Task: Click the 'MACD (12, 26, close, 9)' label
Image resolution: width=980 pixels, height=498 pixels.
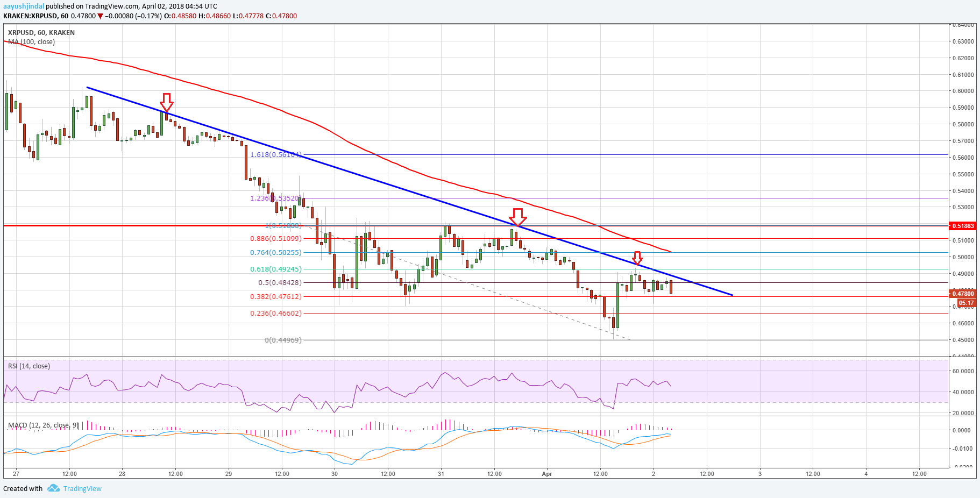Action: pos(43,425)
